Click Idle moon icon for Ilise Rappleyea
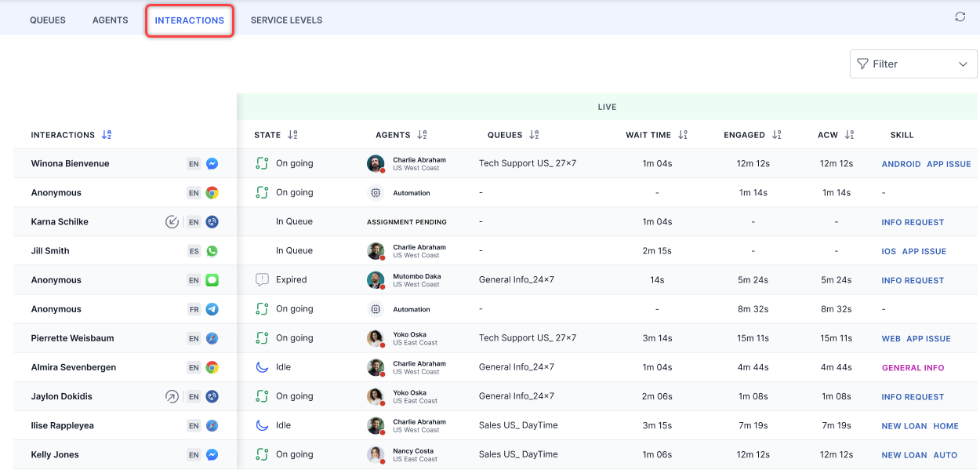 [x=262, y=425]
